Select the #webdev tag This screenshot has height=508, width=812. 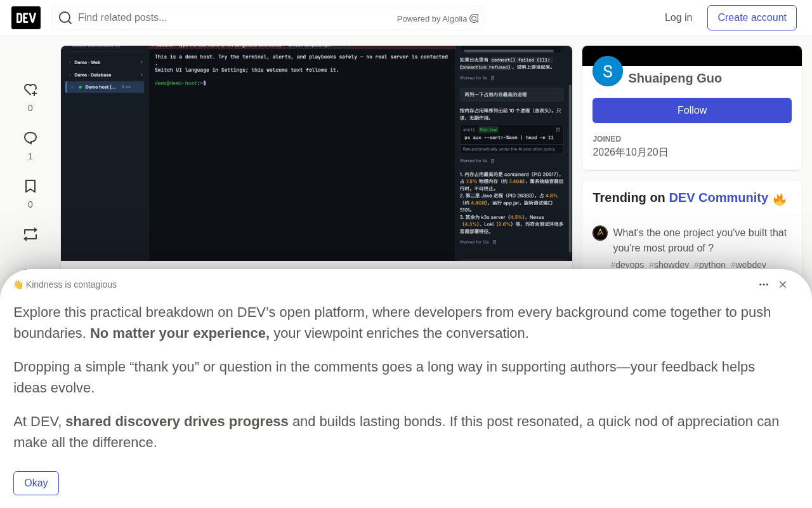click(749, 265)
